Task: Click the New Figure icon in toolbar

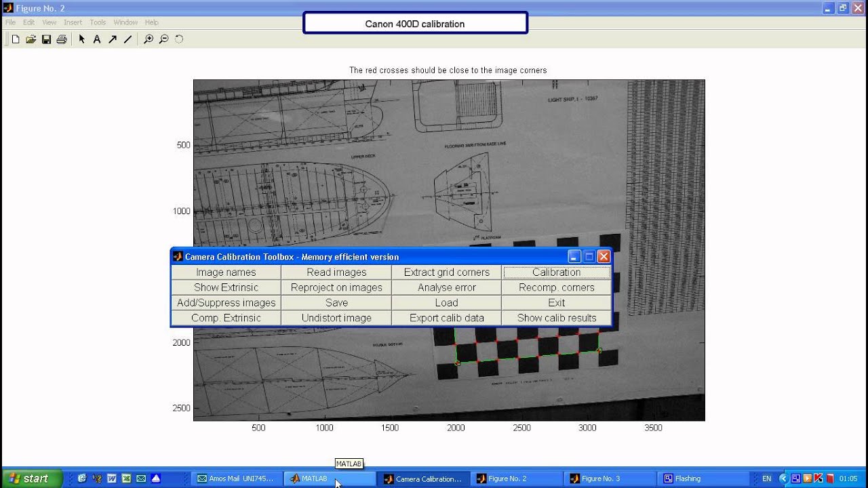Action: pyautogui.click(x=16, y=39)
